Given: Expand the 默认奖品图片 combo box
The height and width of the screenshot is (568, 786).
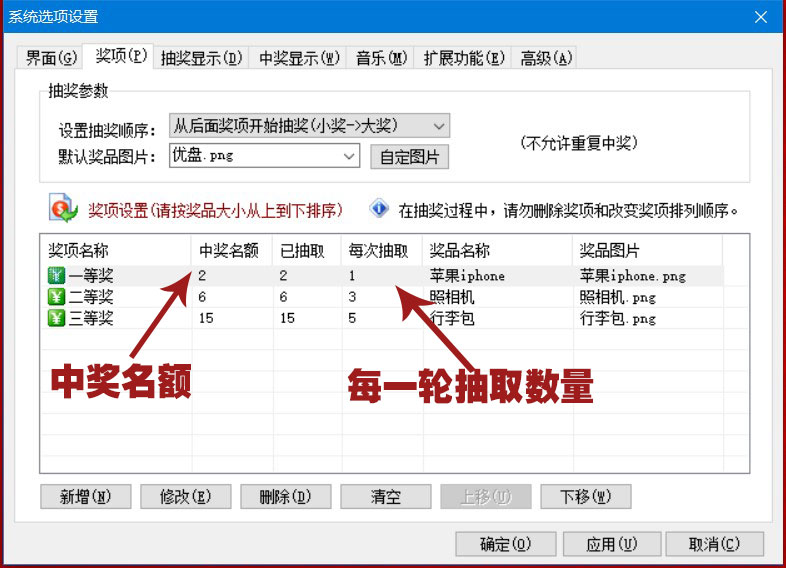Looking at the screenshot, I should [349, 156].
